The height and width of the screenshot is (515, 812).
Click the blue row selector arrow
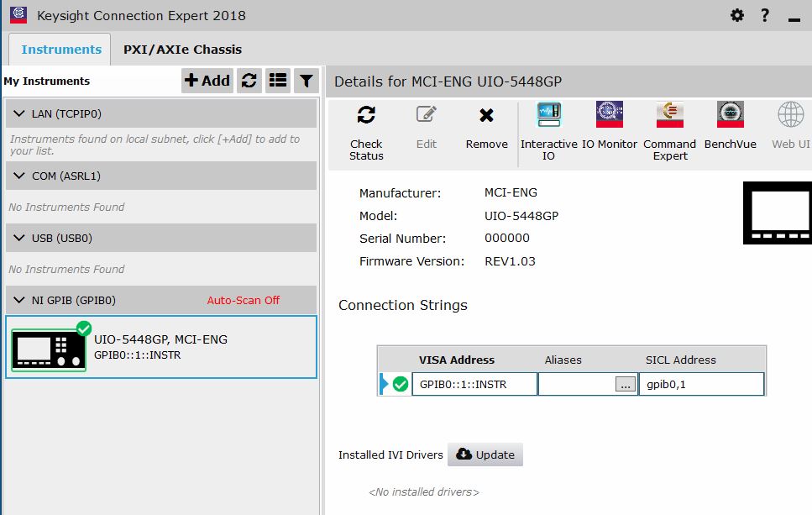[384, 384]
